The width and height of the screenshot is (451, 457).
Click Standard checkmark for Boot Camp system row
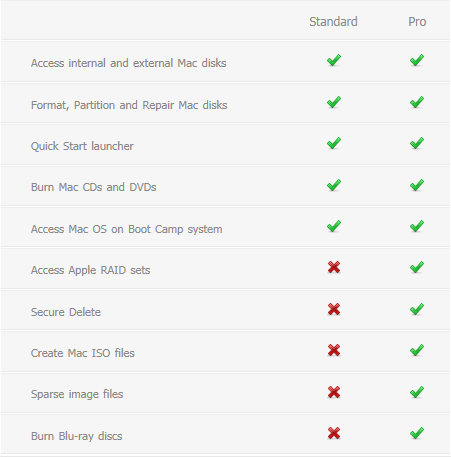click(334, 226)
